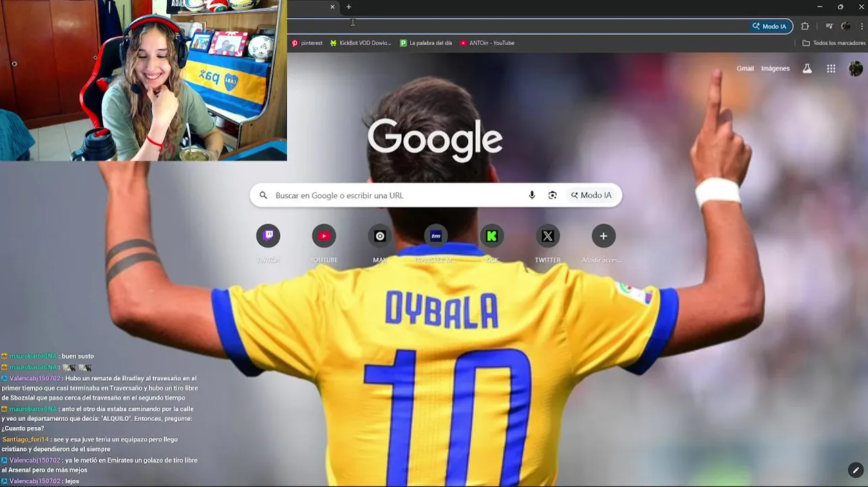Open a new tab with plus button
Viewport: 868px width, 487px height.
348,7
